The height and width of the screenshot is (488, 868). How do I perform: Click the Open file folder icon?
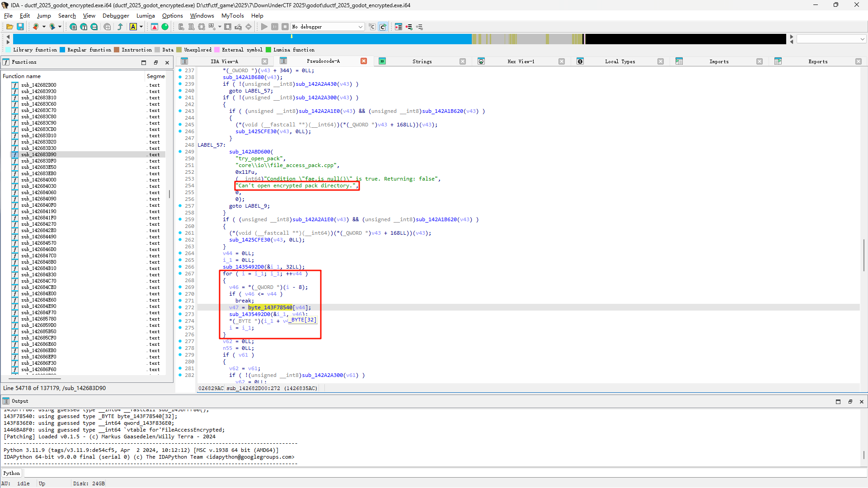(9, 27)
